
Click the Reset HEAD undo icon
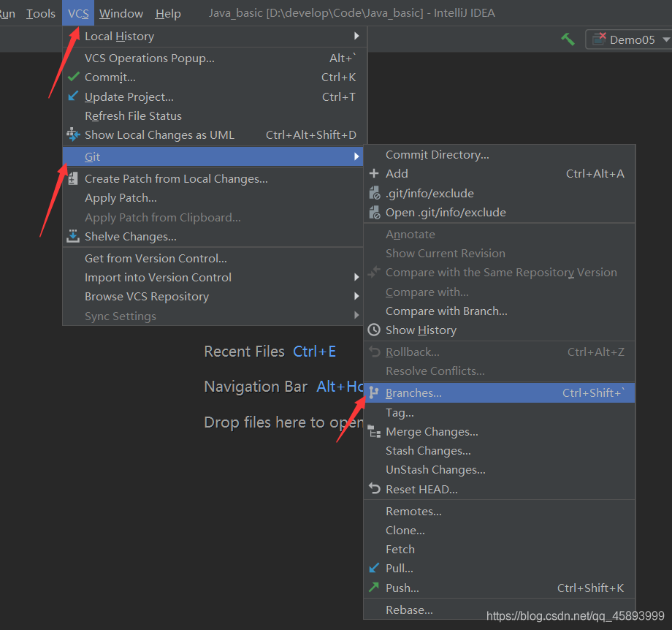tap(375, 488)
